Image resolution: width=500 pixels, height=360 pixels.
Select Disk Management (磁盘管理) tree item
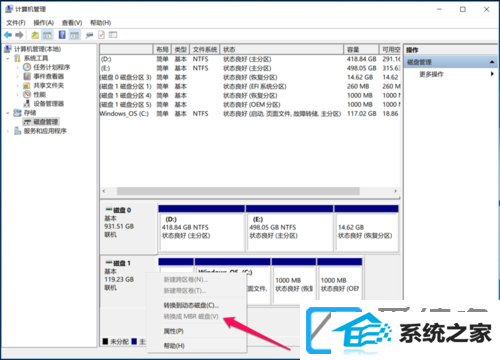click(46, 122)
